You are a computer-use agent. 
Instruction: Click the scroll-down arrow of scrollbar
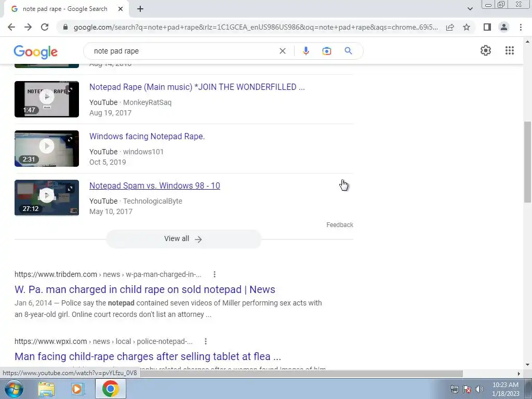pos(527,365)
